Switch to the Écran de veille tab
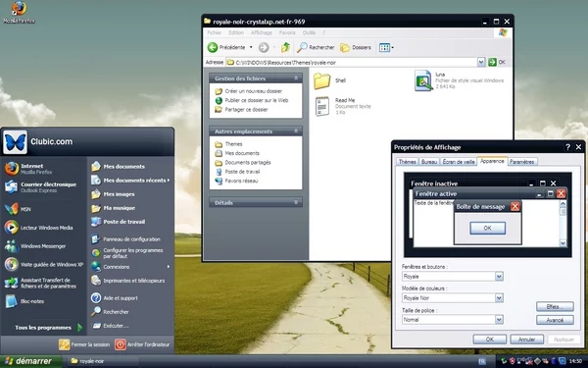Viewport: 588px width, 368px height. tap(459, 162)
